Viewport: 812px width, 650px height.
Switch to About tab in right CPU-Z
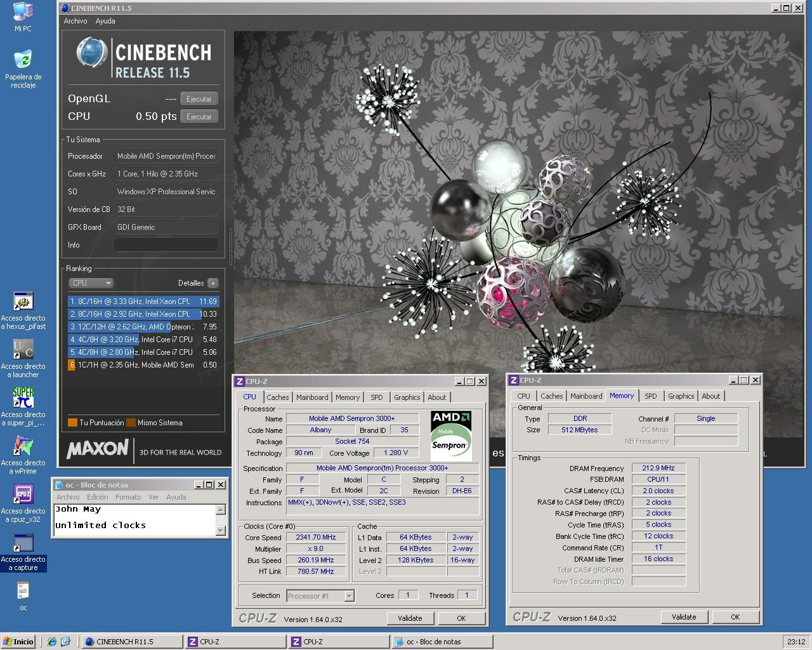pyautogui.click(x=710, y=396)
